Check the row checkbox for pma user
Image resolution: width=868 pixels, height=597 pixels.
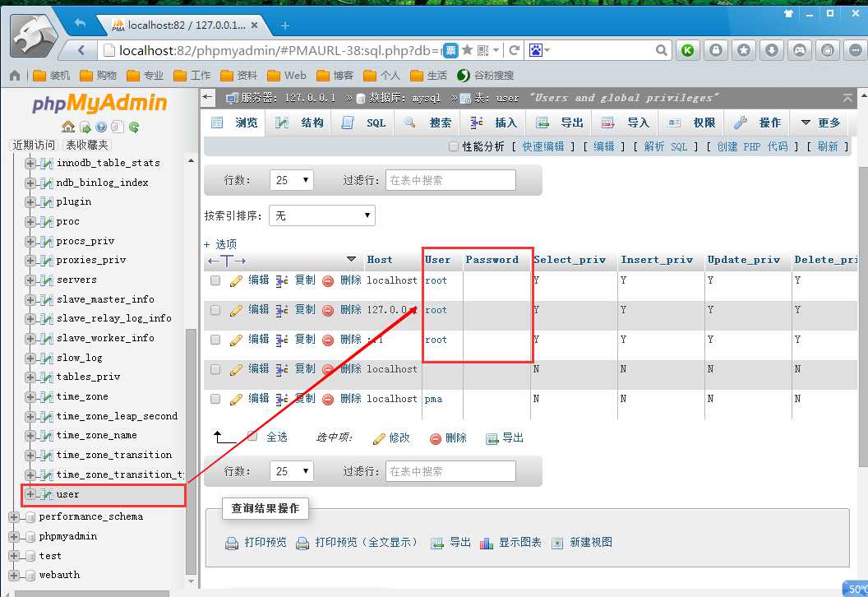click(x=215, y=399)
